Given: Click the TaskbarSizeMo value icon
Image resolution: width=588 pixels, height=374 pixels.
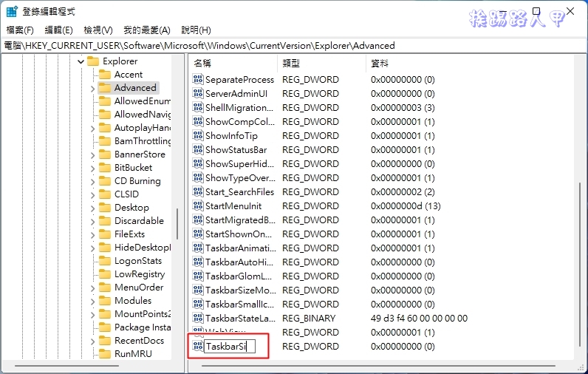Looking at the screenshot, I should point(198,290).
